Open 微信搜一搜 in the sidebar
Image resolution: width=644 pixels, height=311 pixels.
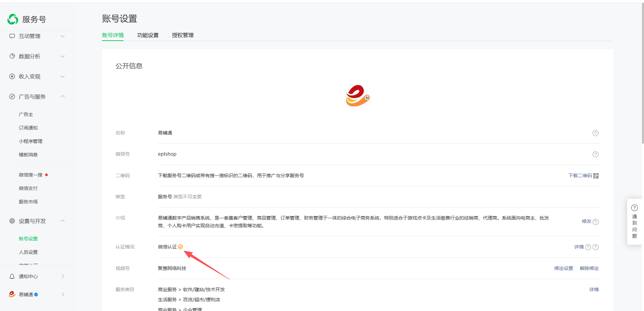click(x=31, y=175)
